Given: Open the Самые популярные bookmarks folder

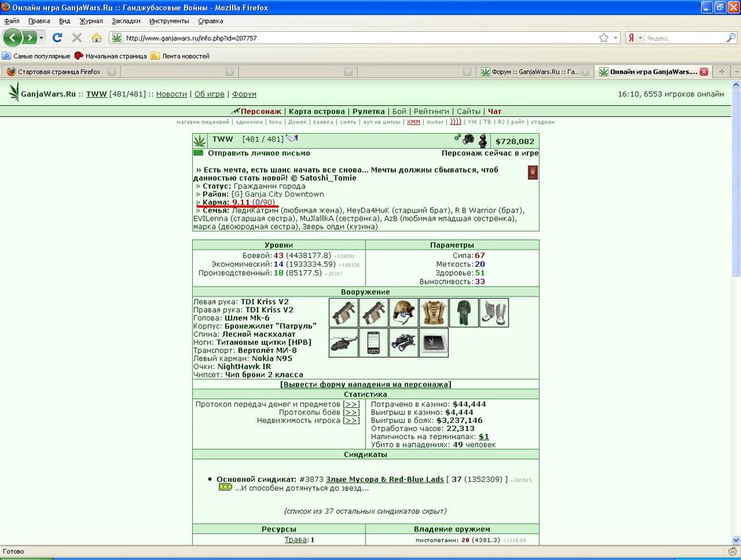Looking at the screenshot, I should pos(37,56).
